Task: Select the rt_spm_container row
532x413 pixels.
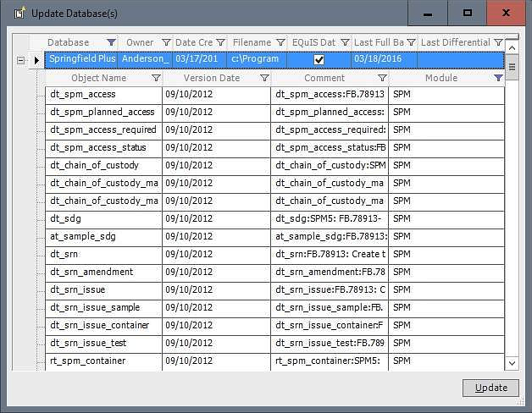Action: (102, 361)
